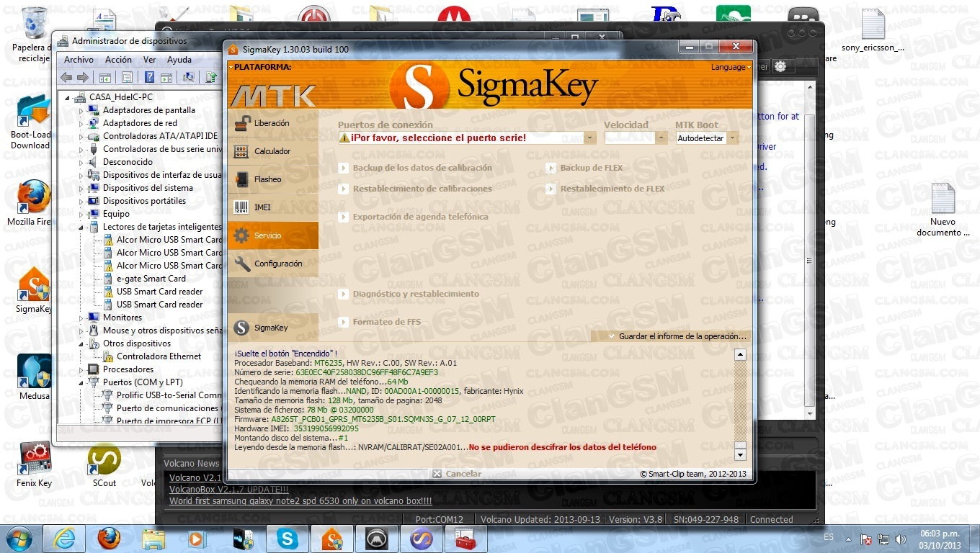
Task: Click Formateo de FFS
Action: (386, 322)
